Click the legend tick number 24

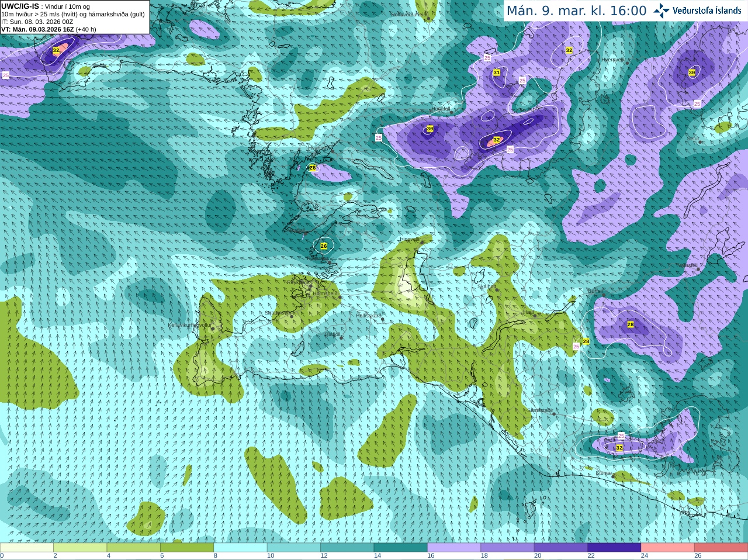tap(644, 556)
